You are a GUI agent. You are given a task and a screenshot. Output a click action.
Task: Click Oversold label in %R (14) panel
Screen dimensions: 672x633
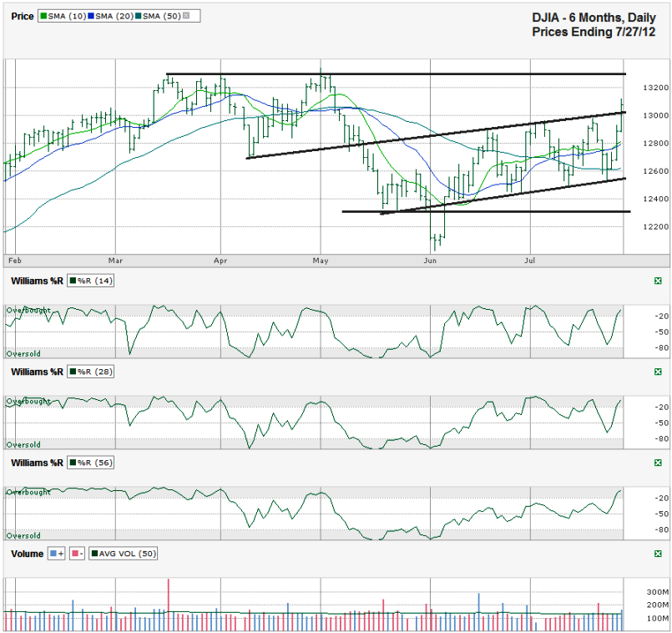(x=23, y=354)
